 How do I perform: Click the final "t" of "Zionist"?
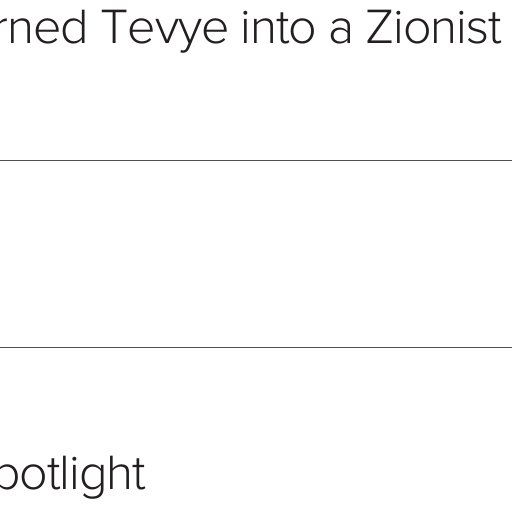coord(495,30)
